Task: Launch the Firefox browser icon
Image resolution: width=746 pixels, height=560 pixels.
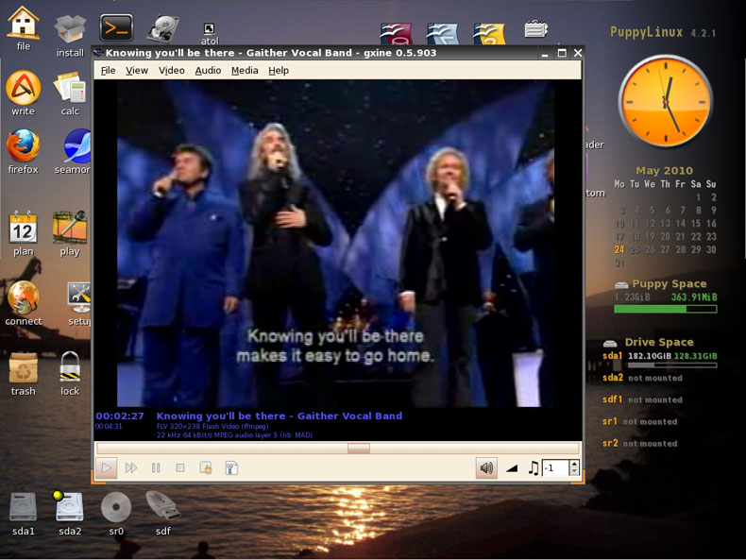Action: [x=23, y=151]
